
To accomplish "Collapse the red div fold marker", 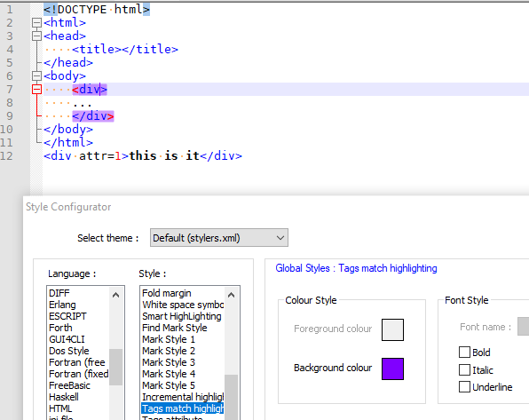I will coord(36,89).
